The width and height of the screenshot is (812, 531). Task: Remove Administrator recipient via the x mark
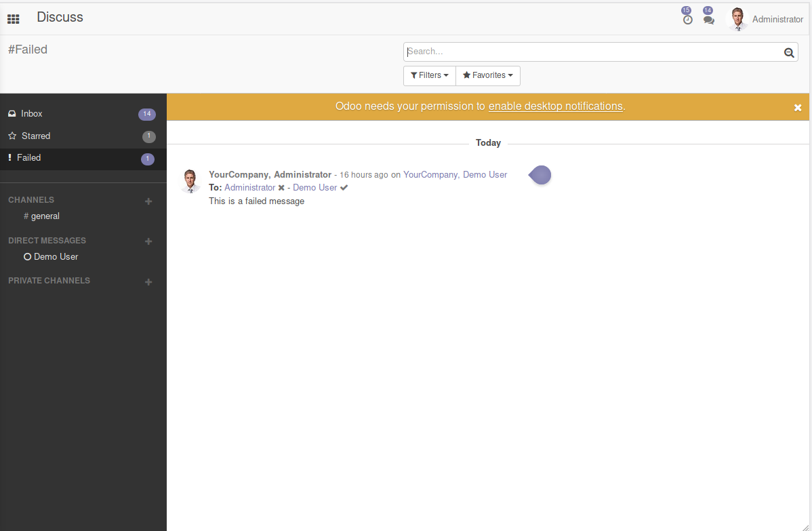point(282,187)
